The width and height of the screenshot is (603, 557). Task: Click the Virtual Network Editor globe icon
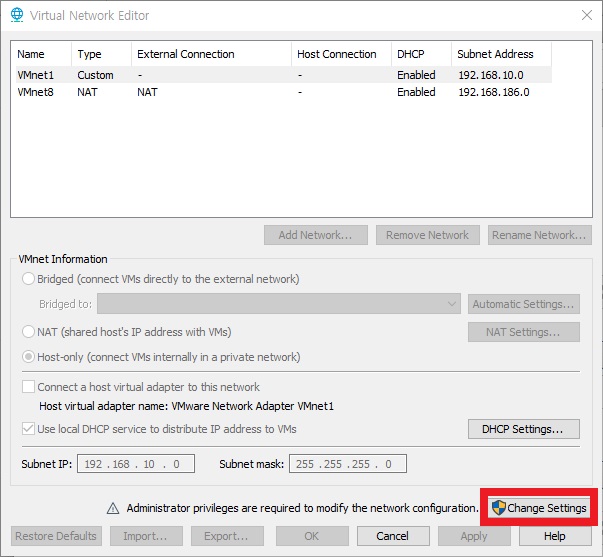click(17, 15)
